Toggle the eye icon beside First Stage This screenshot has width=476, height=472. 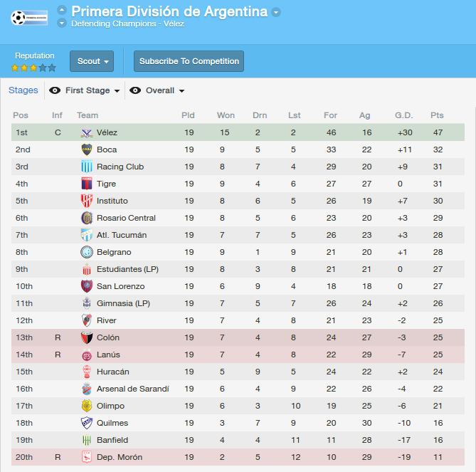(x=55, y=90)
